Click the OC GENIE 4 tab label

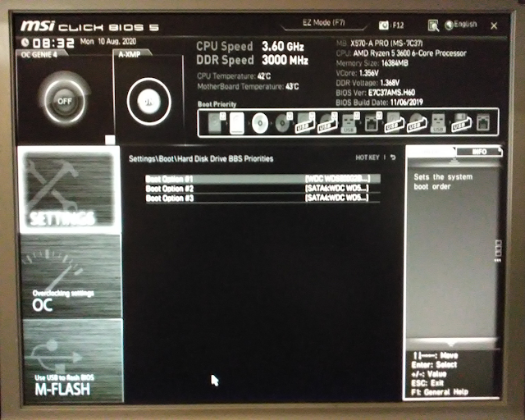click(39, 54)
